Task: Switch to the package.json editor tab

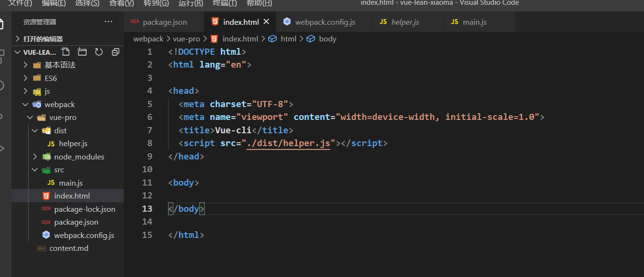Action: pyautogui.click(x=164, y=22)
